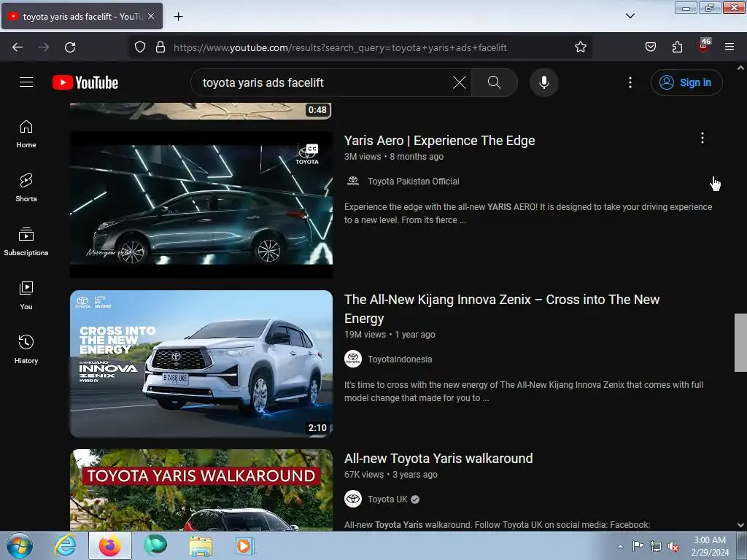
Task: Run search with the magnifier button
Action: 494,82
